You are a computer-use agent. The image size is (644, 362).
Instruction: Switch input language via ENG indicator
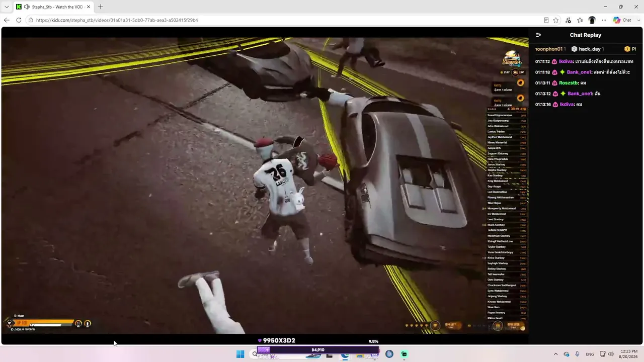[590, 354]
